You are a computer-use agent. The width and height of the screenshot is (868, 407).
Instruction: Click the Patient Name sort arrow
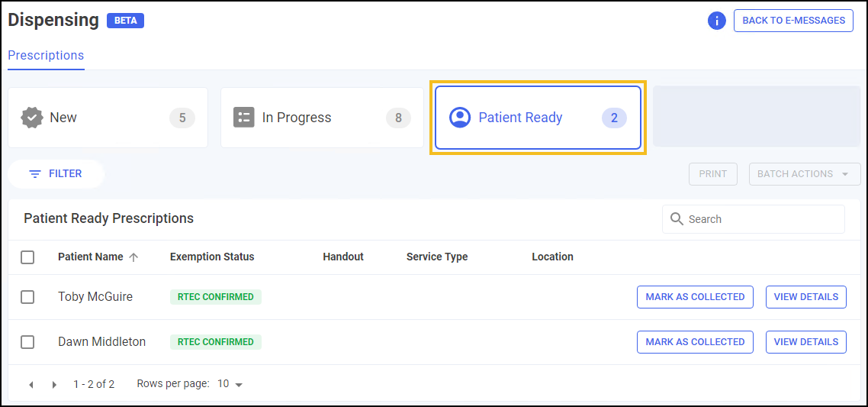pyautogui.click(x=133, y=257)
